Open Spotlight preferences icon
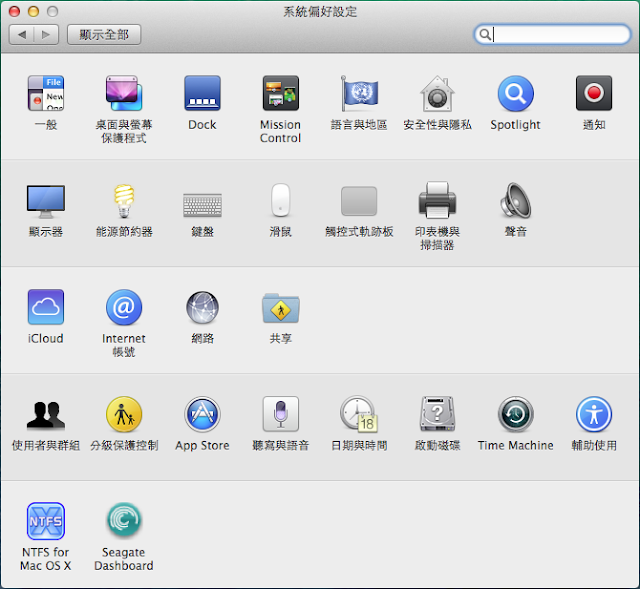 (516, 93)
